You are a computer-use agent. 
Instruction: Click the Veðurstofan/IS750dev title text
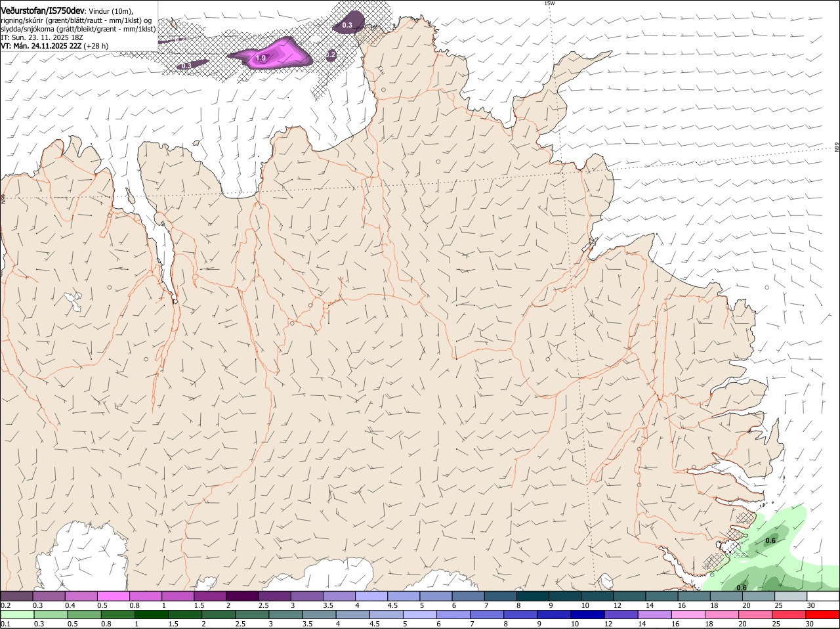(43, 11)
